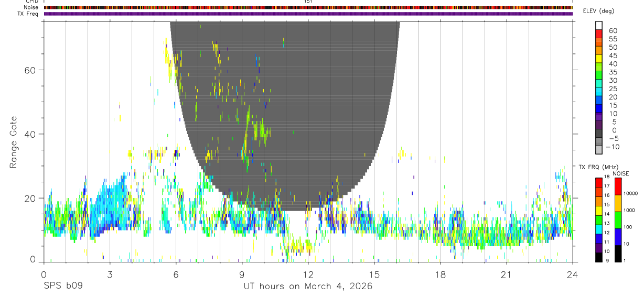The height and width of the screenshot is (297, 644).
Task: Click the 3 tick on the UT hours axis
Action: coord(110,274)
